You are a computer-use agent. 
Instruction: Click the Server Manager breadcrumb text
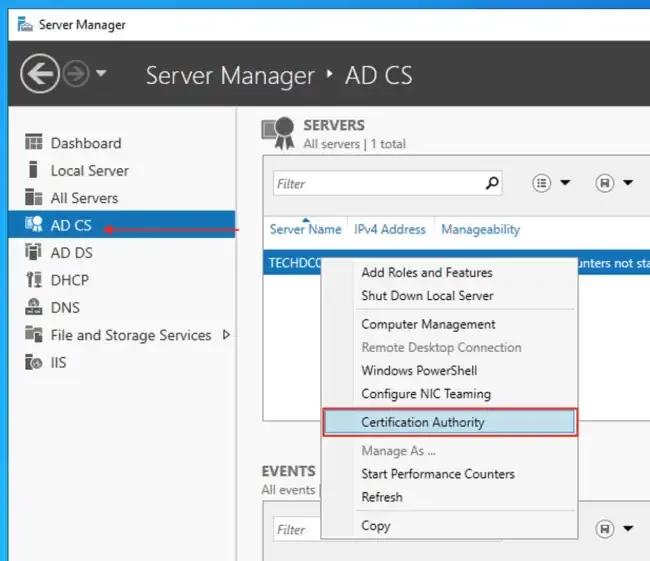[230, 76]
